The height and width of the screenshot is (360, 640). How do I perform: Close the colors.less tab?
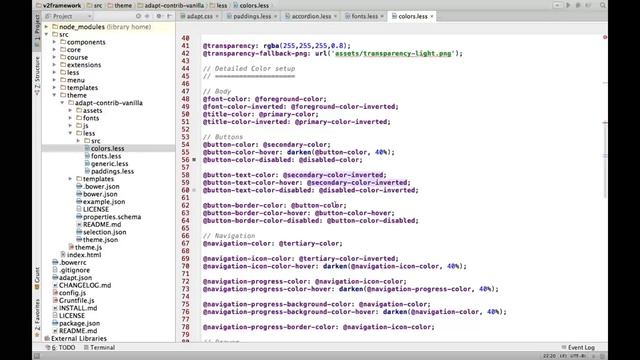(x=432, y=16)
